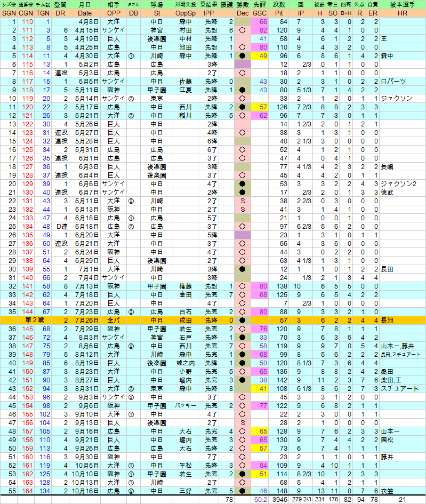Select the 長嶋 home run cell
The width and height of the screenshot is (426, 504).
point(402,167)
